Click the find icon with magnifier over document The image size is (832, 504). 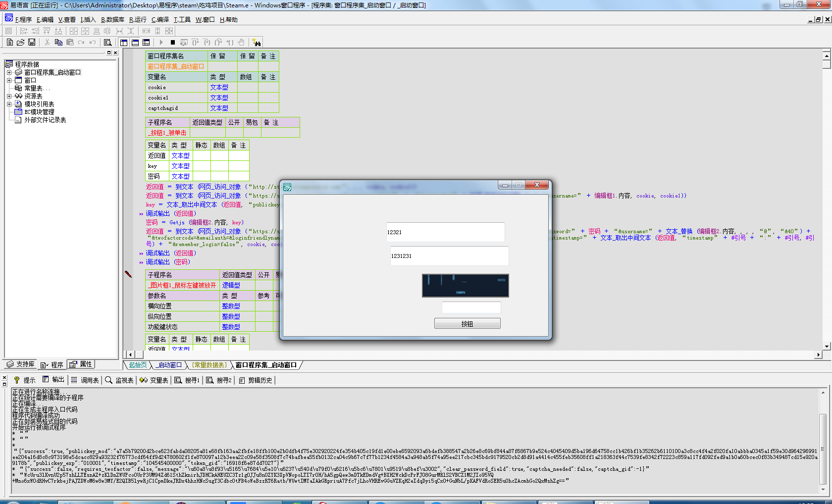107,43
